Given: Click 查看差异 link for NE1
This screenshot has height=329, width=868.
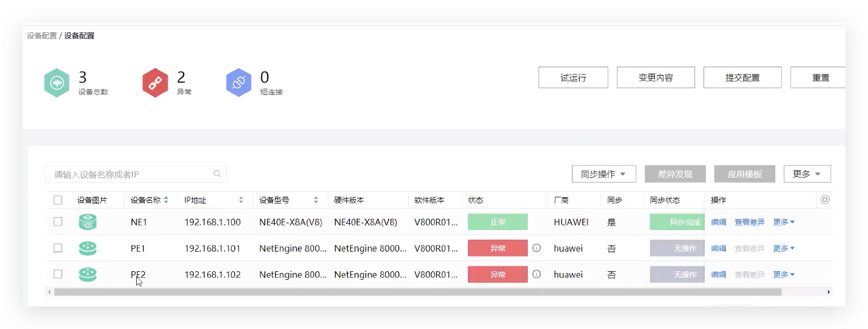Looking at the screenshot, I should (749, 222).
